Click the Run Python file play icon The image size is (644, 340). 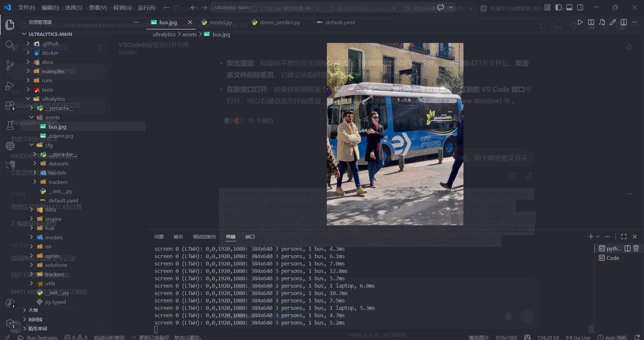580,22
